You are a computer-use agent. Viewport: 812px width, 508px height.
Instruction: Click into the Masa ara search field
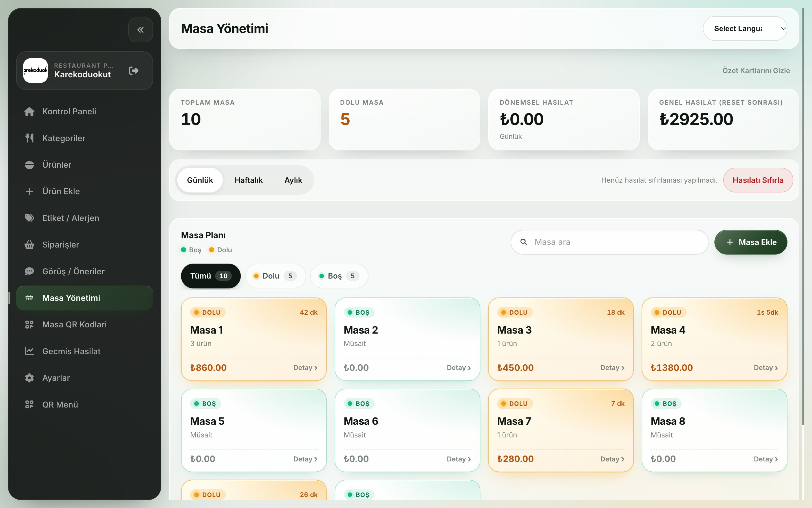610,242
